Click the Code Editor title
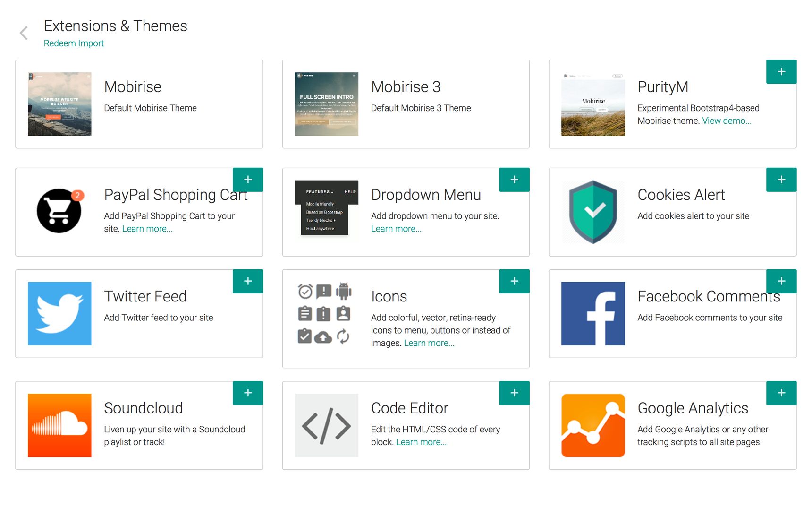This screenshot has width=812, height=508. [x=410, y=408]
